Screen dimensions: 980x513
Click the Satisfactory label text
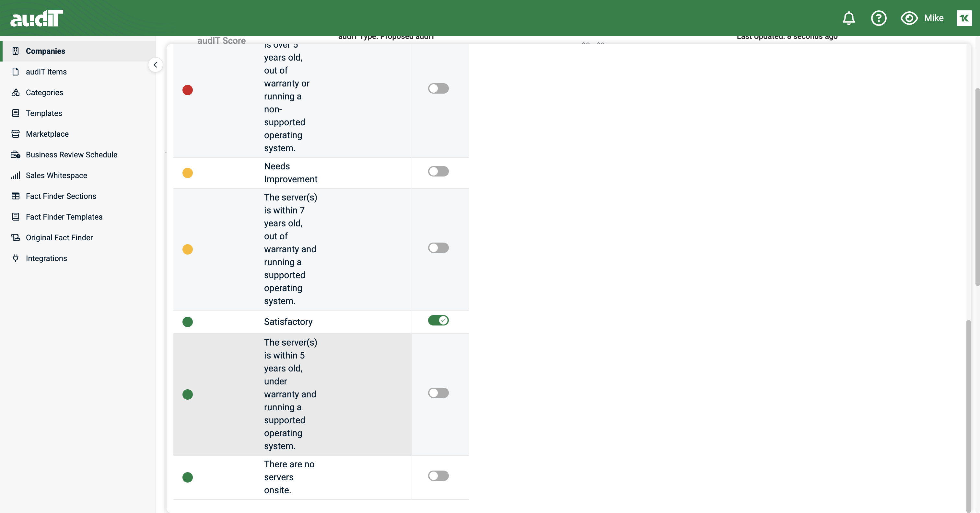(288, 322)
